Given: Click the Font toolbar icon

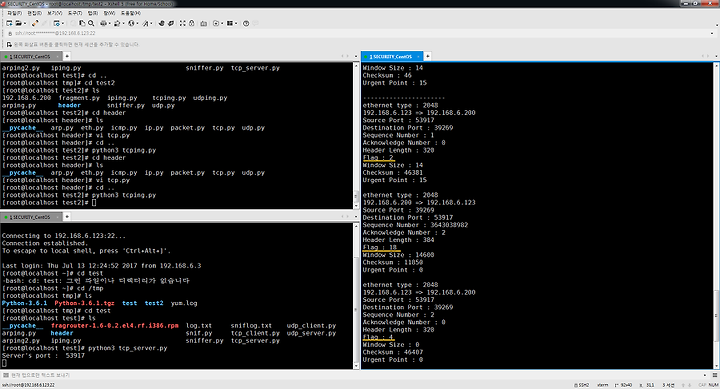Looking at the screenshot, I should [146, 23].
